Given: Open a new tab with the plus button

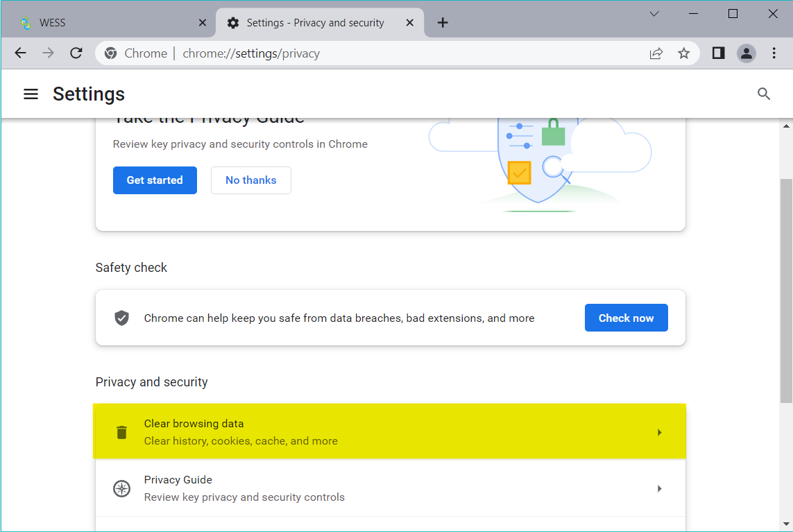Looking at the screenshot, I should 443,23.
